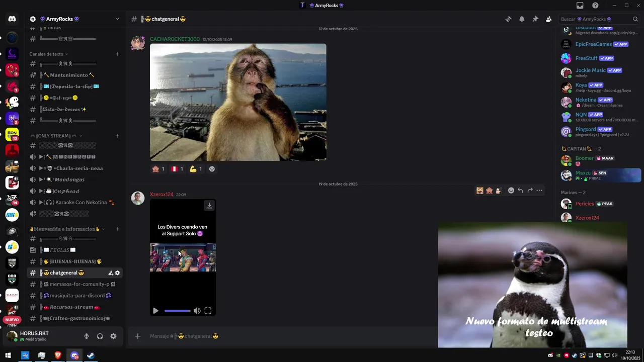Add attachment plus button in message bar

(x=138, y=336)
